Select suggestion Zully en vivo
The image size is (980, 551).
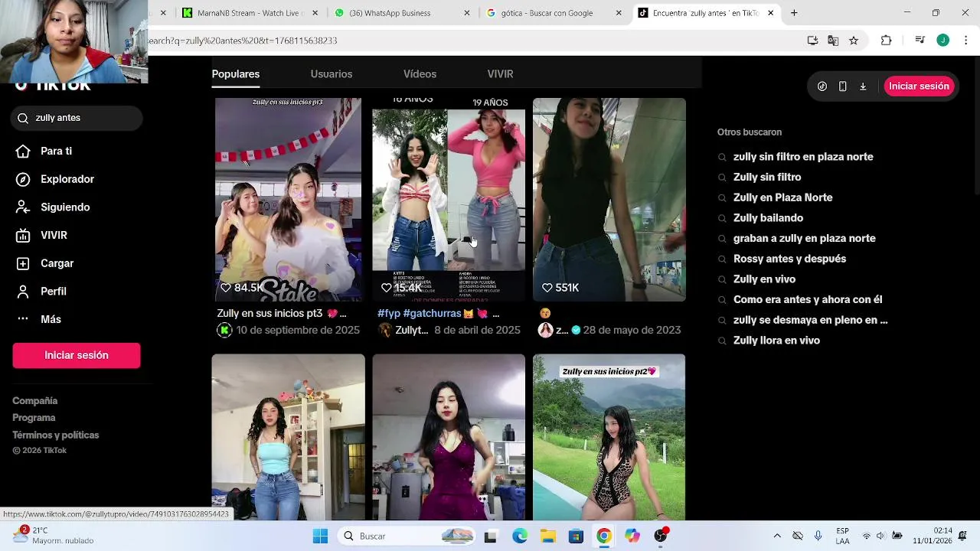(x=764, y=279)
